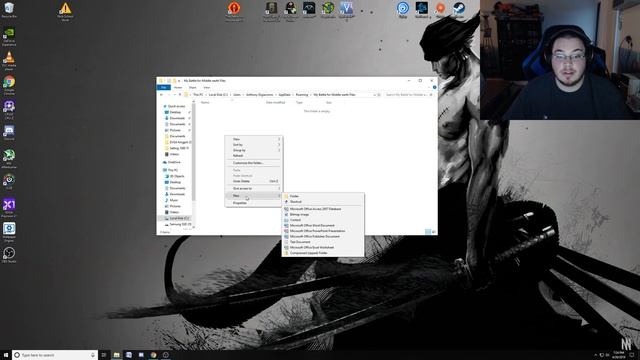Click the Explorer Back arrow

click(162, 95)
